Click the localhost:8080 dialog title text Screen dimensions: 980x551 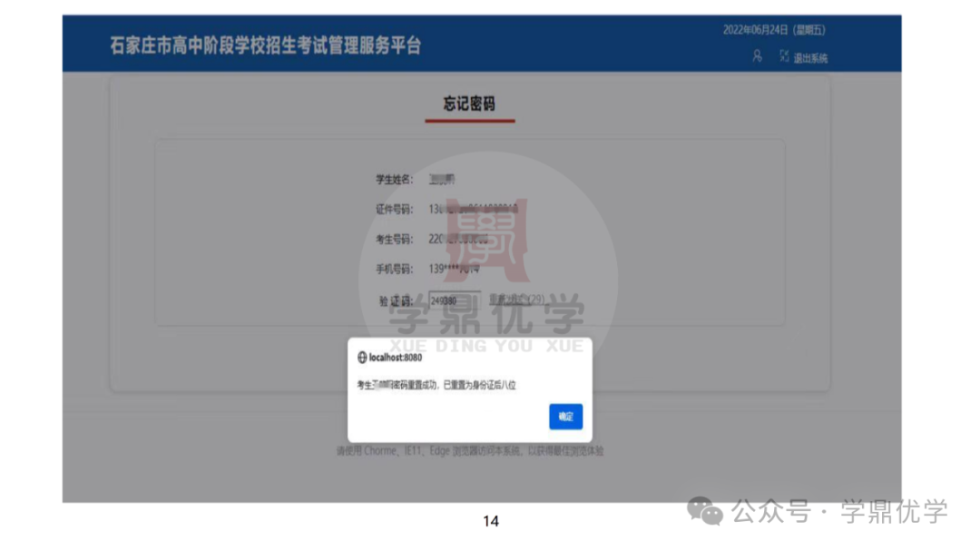pos(396,358)
